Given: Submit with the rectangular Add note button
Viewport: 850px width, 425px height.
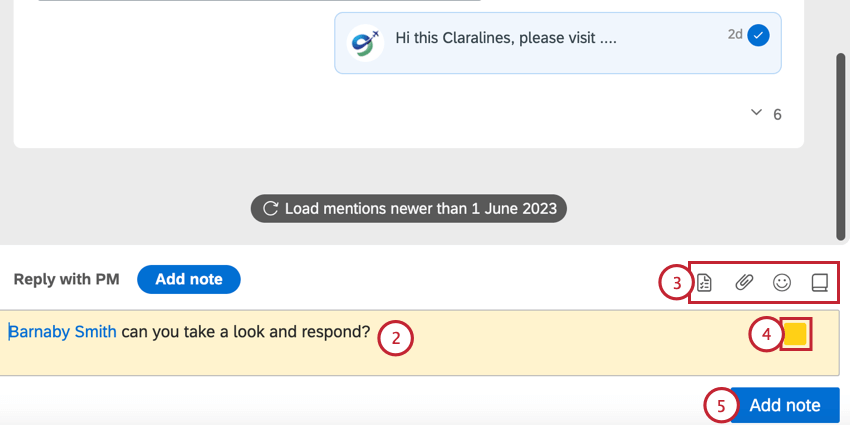Looking at the screenshot, I should (785, 405).
